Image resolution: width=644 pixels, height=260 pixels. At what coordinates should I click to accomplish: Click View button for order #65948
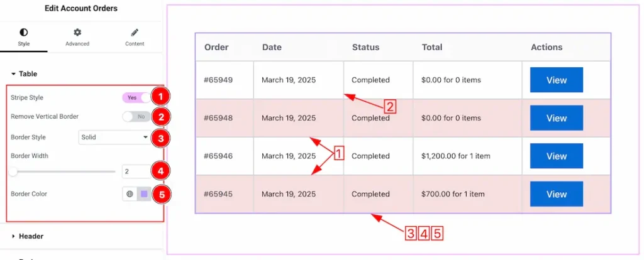click(557, 118)
